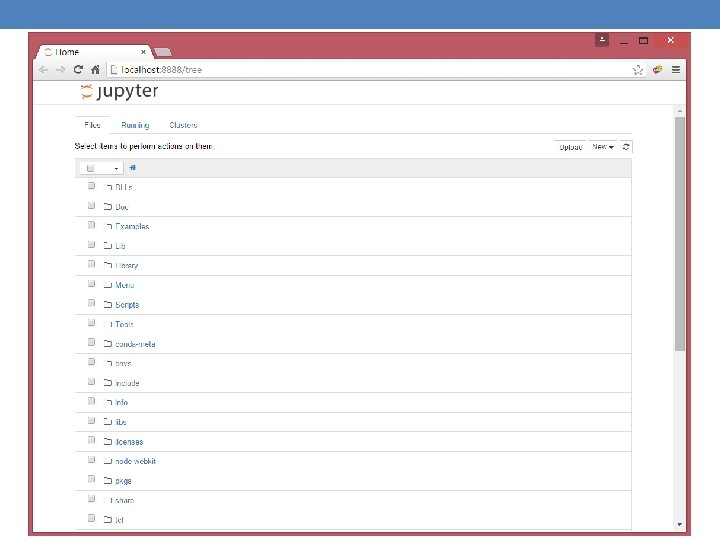Go to browser home page icon
Screen dimensions: 720x540
pyautogui.click(x=95, y=69)
